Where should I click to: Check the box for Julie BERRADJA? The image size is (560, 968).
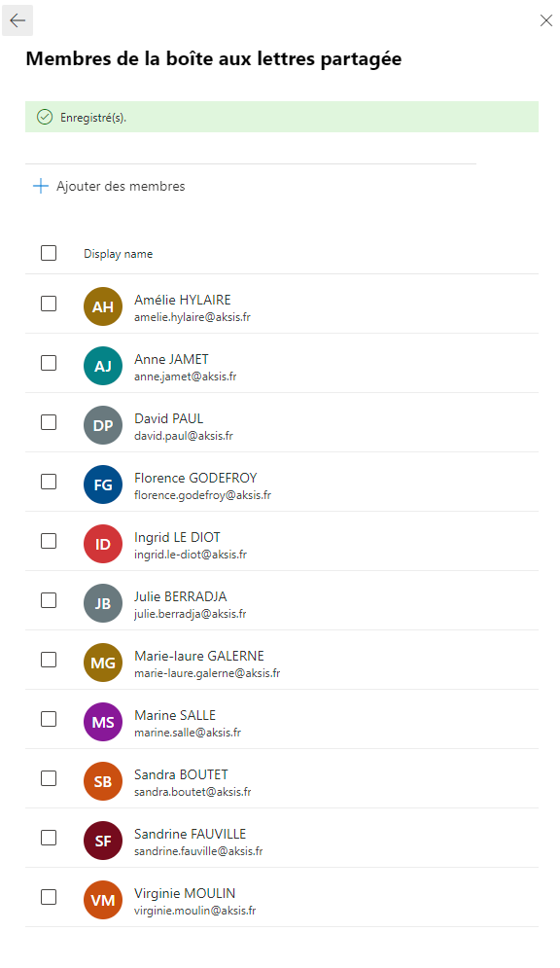click(48, 600)
